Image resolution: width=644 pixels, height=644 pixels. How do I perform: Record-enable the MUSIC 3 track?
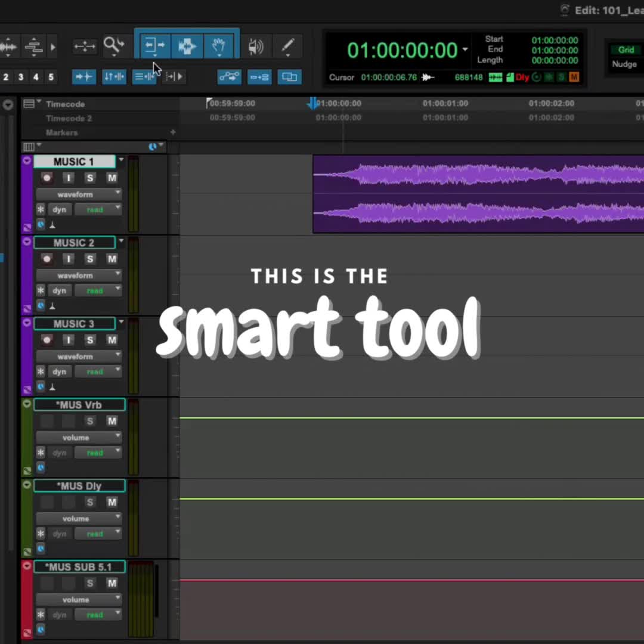tap(47, 340)
